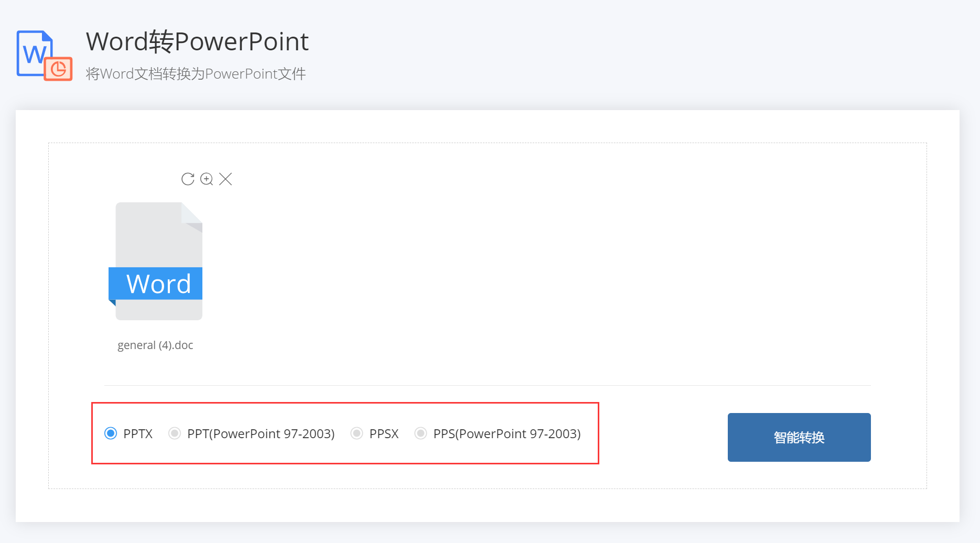Select the PPTX output format
The height and width of the screenshot is (543, 980).
point(111,433)
